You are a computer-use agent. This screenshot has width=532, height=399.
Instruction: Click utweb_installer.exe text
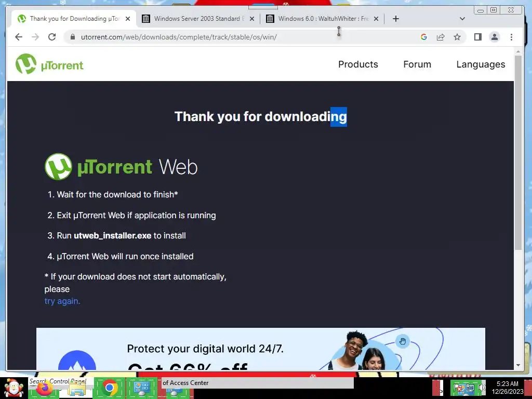(112, 235)
